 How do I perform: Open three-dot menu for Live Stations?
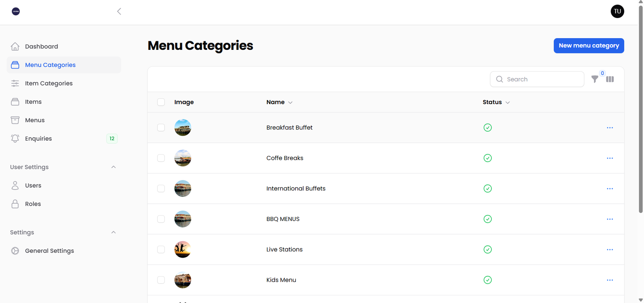tap(610, 250)
